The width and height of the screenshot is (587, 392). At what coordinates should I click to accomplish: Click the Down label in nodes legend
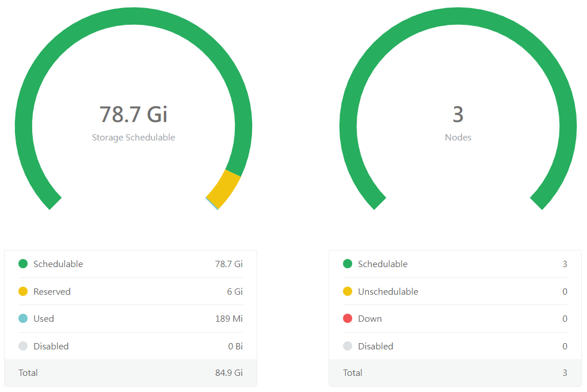click(369, 319)
